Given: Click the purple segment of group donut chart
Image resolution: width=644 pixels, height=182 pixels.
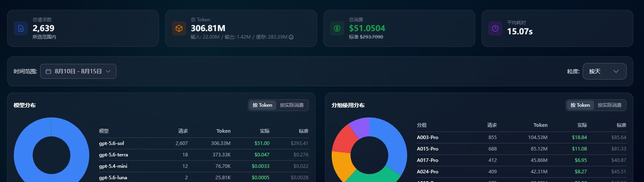Looking at the screenshot, I should (x=360, y=127).
